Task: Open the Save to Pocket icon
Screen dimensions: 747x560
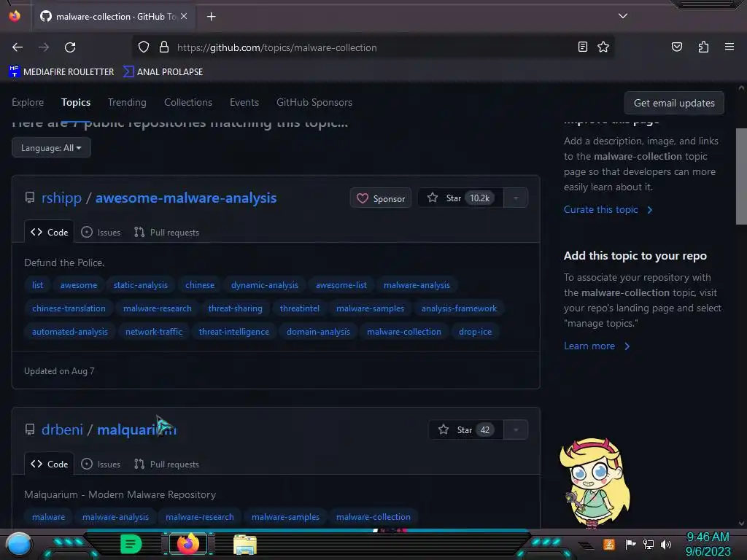Action: [x=676, y=47]
